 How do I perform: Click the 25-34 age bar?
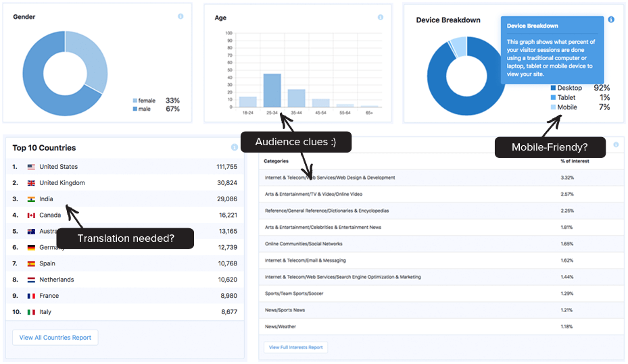pyautogui.click(x=272, y=90)
